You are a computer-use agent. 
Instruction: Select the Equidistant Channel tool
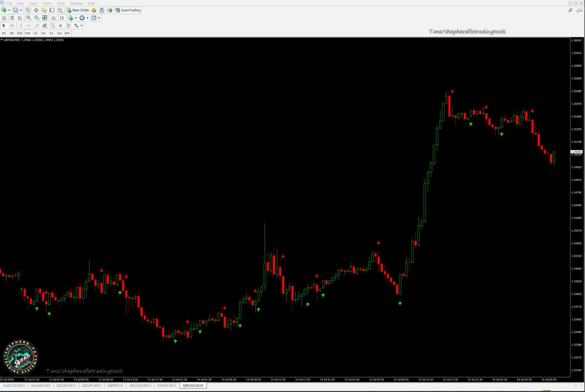click(x=45, y=26)
